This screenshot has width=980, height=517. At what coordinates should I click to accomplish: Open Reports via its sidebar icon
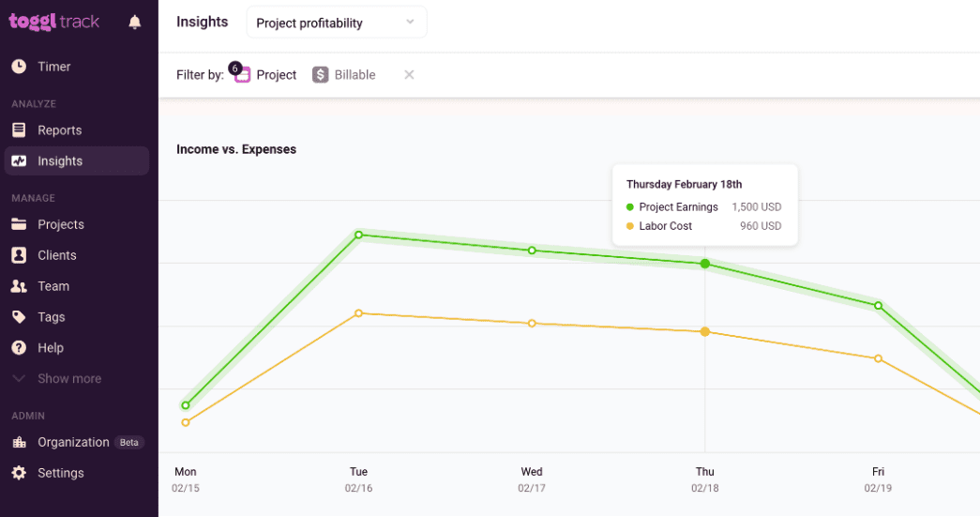(19, 130)
